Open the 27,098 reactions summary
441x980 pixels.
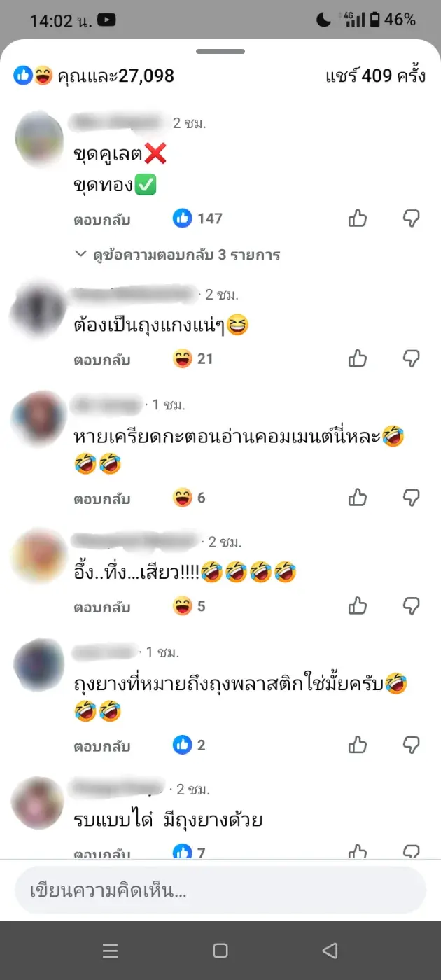click(x=94, y=76)
